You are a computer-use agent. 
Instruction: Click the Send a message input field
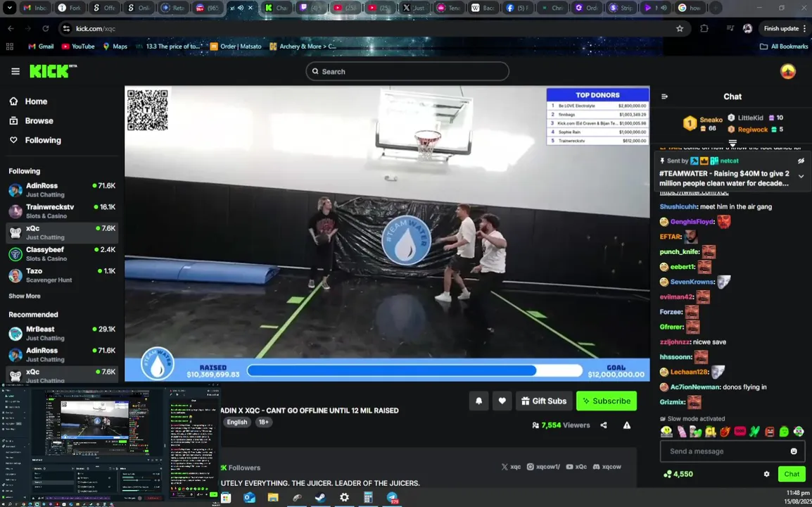[732, 451]
